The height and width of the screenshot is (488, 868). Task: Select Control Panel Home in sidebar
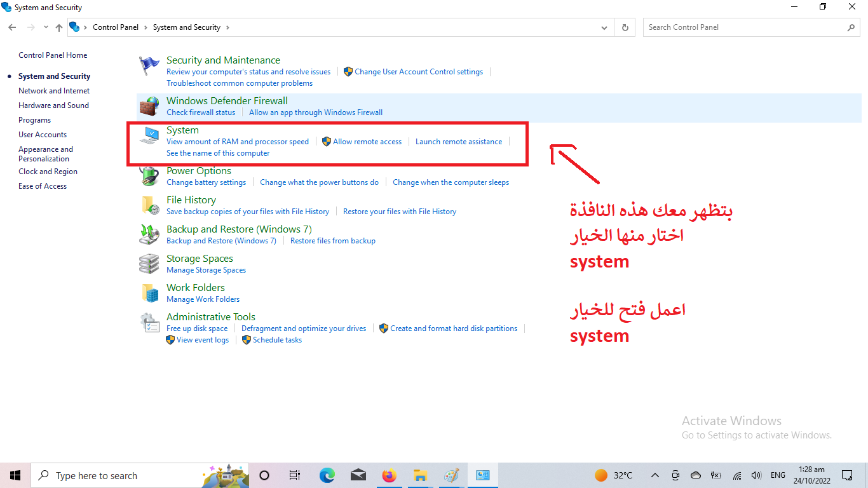point(53,55)
